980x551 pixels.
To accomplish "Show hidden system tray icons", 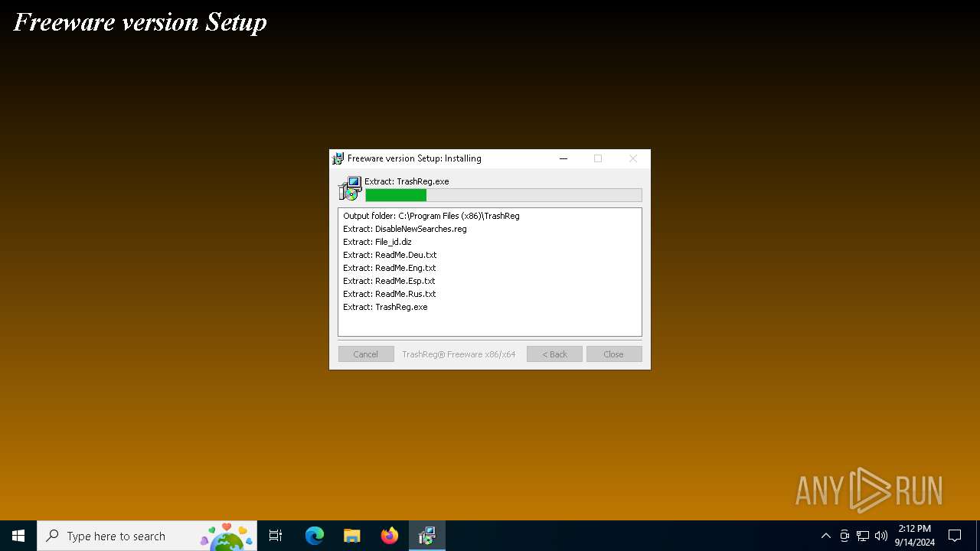I will [825, 536].
